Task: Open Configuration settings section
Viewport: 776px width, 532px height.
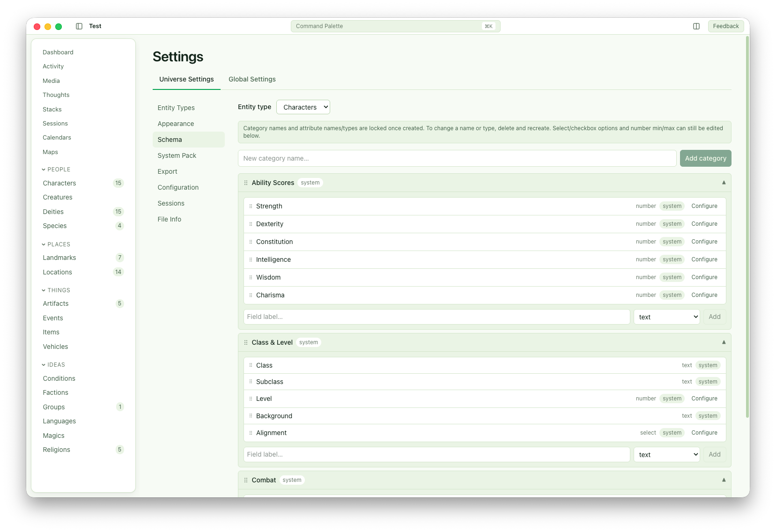Action: (x=189, y=187)
